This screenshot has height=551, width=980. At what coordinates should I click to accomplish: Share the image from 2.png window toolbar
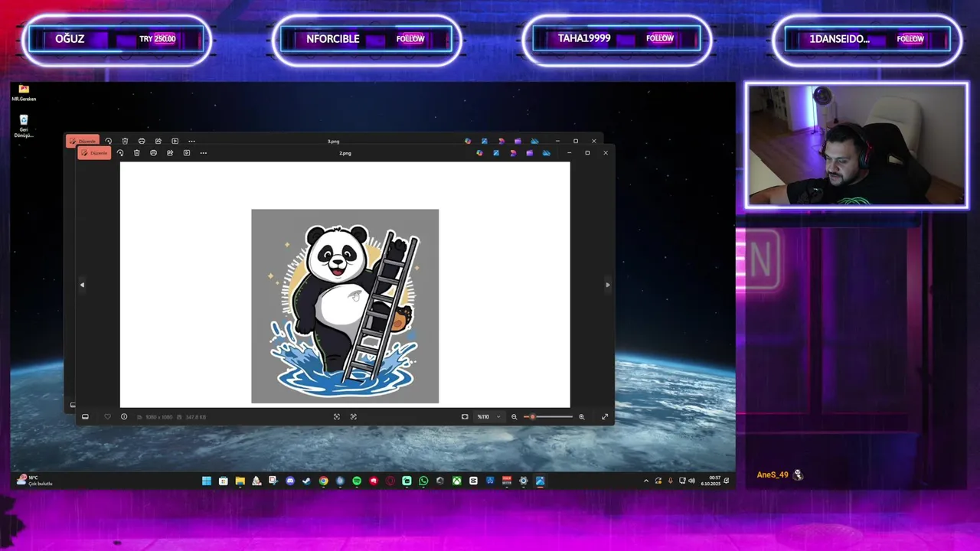(x=170, y=153)
